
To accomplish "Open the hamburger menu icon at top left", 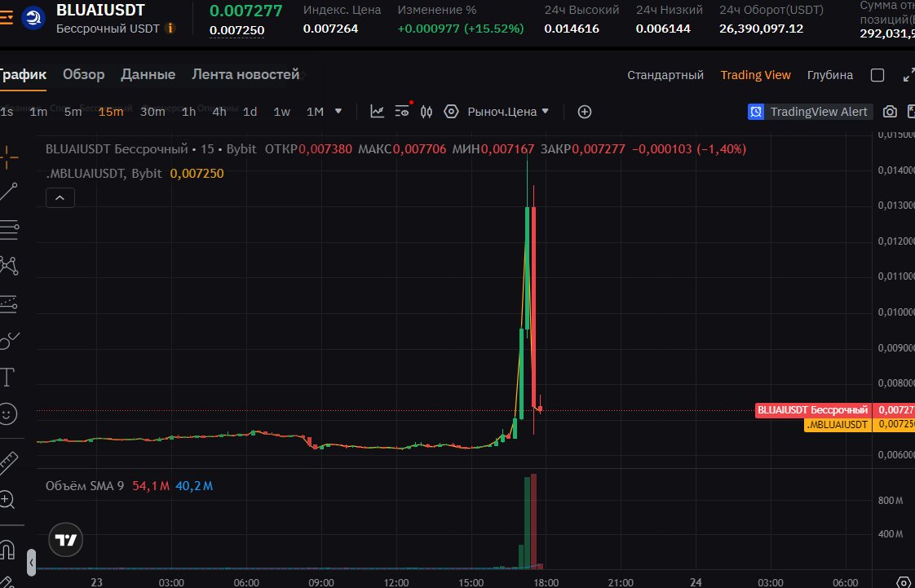I will (5, 17).
